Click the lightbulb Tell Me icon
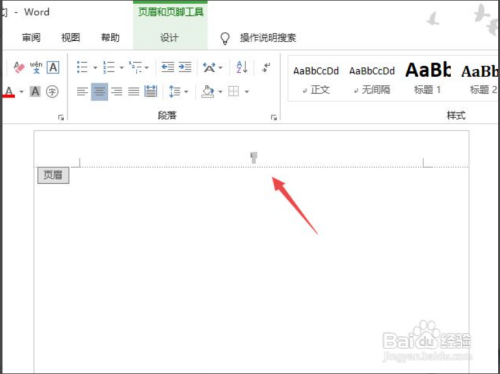The height and width of the screenshot is (374, 500). (225, 38)
